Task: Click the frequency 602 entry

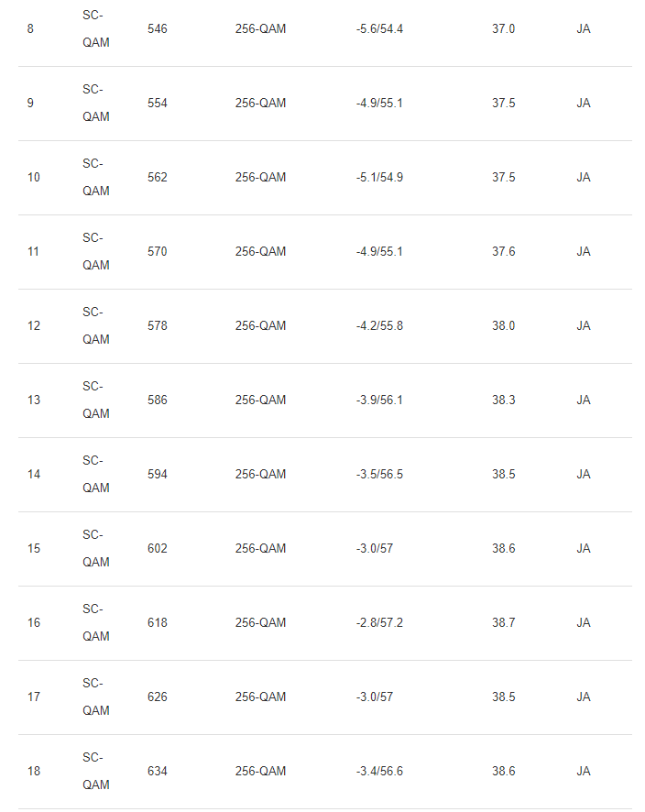Action: pyautogui.click(x=158, y=549)
